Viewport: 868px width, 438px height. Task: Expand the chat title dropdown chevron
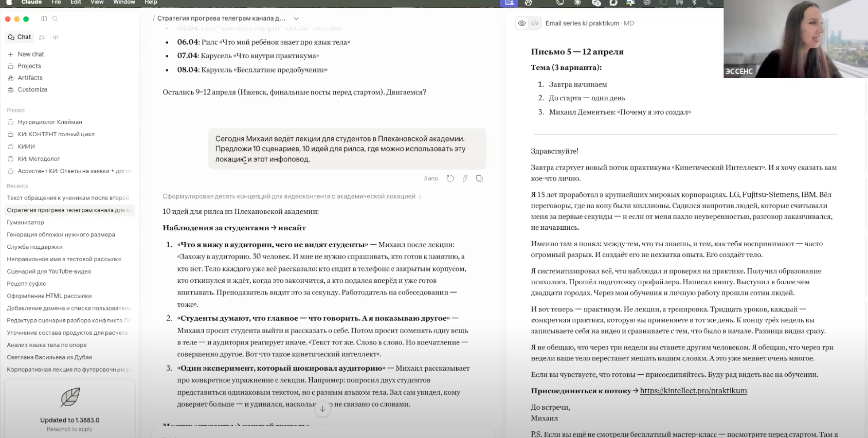pyautogui.click(x=296, y=19)
